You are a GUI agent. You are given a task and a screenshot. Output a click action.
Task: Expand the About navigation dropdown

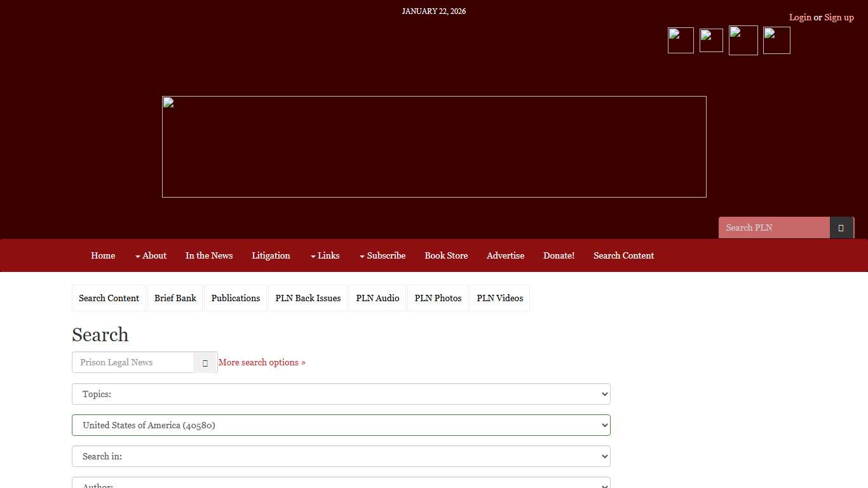tap(151, 255)
